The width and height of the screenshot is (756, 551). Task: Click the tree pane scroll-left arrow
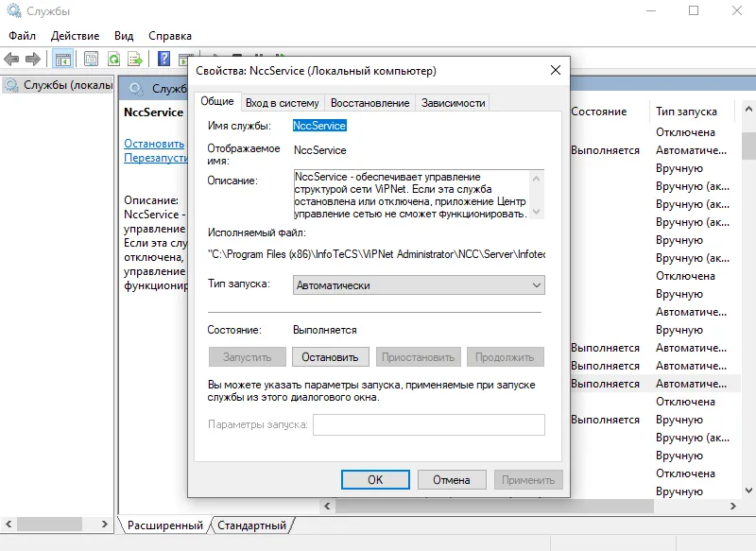pos(9,524)
